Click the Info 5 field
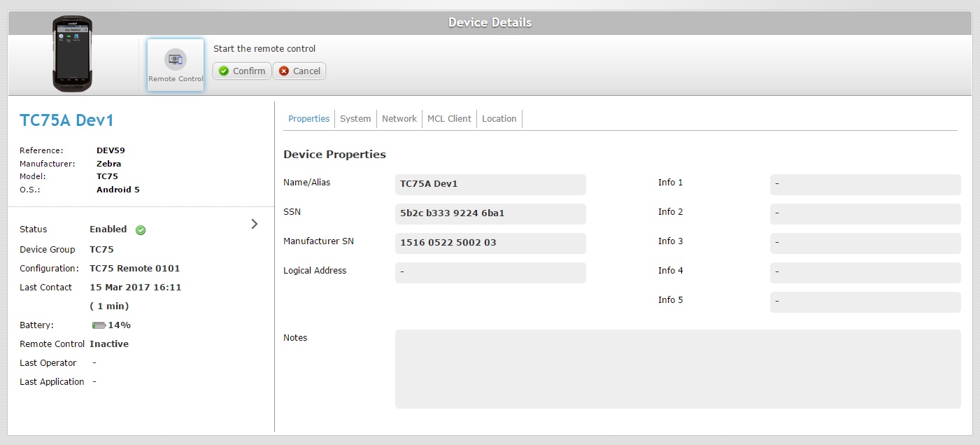The height and width of the screenshot is (445, 980). click(x=865, y=302)
